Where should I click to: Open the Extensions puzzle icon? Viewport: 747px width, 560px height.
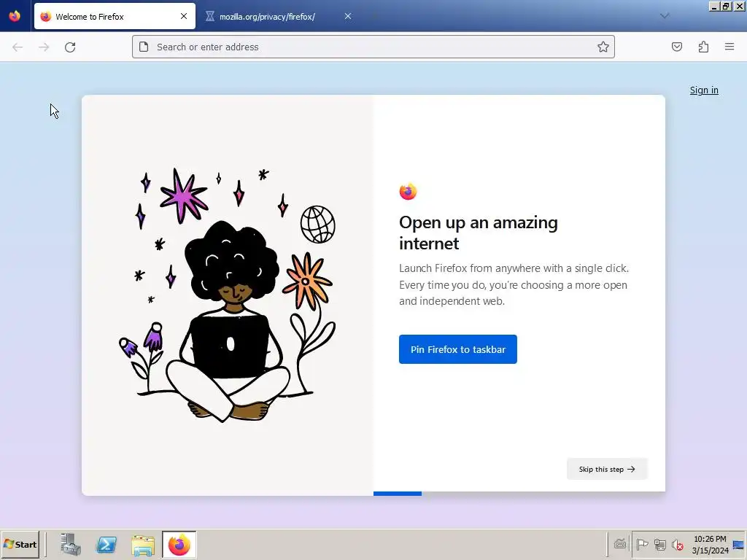click(x=703, y=47)
